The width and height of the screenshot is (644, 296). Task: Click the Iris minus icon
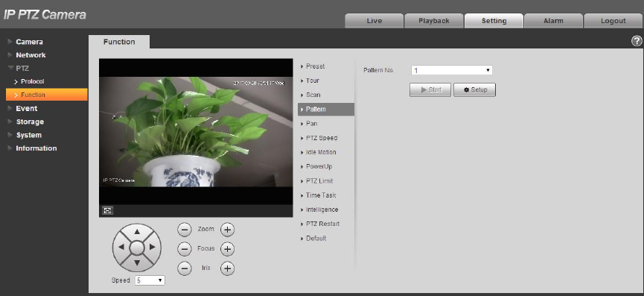tap(185, 268)
